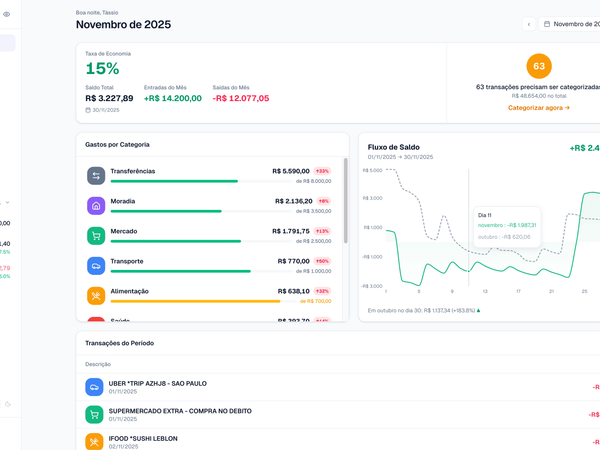Viewport: 600px width, 450px height.
Task: Select the Transporte category label
Action: pyautogui.click(x=127, y=261)
